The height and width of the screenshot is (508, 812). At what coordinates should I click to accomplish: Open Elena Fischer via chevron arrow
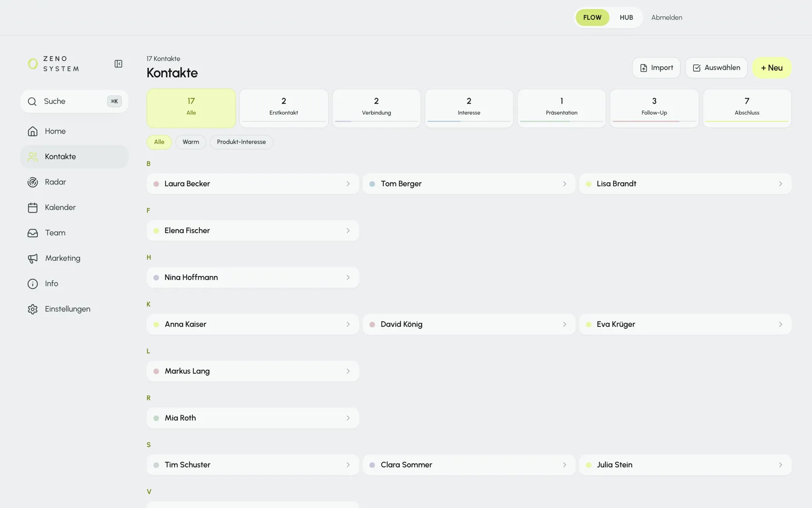click(348, 231)
